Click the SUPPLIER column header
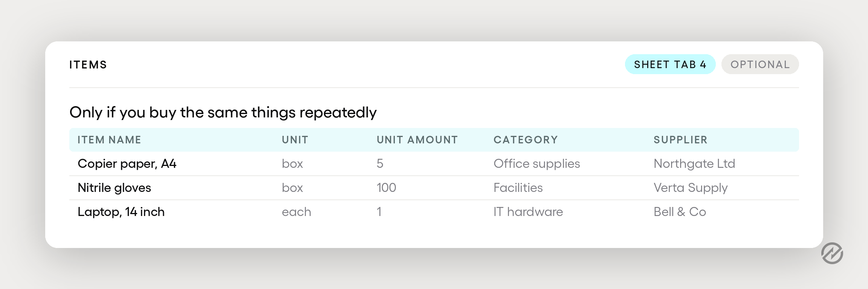Viewport: 868px width, 289px height. click(680, 140)
